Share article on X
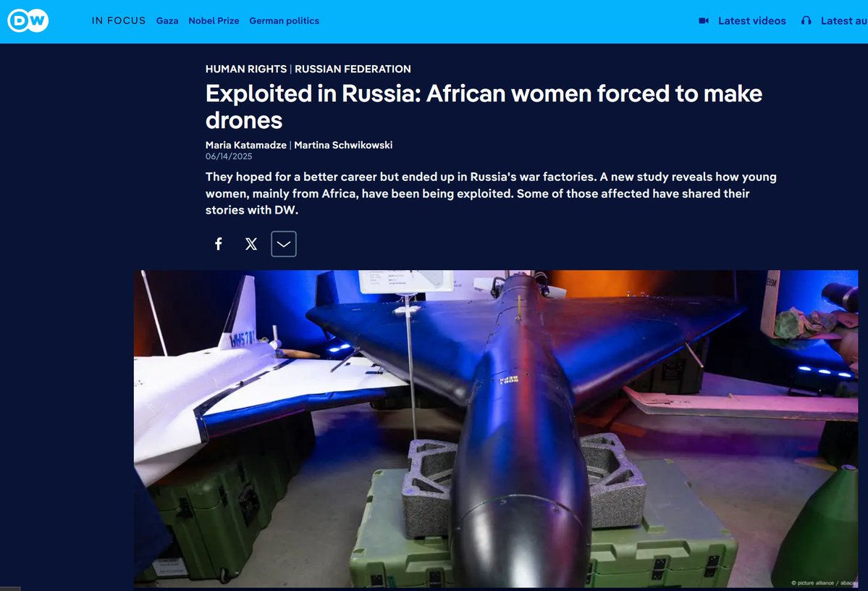The image size is (868, 591). click(x=251, y=243)
